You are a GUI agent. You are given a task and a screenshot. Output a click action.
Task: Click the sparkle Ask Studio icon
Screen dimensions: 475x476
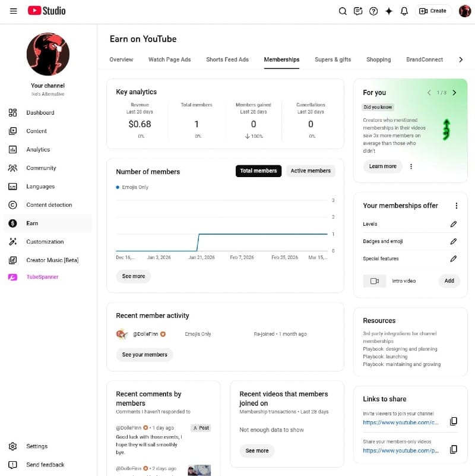pyautogui.click(x=389, y=11)
